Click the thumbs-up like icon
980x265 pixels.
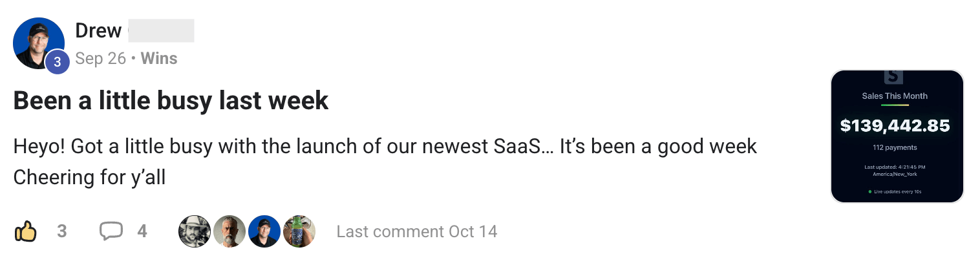pyautogui.click(x=25, y=231)
